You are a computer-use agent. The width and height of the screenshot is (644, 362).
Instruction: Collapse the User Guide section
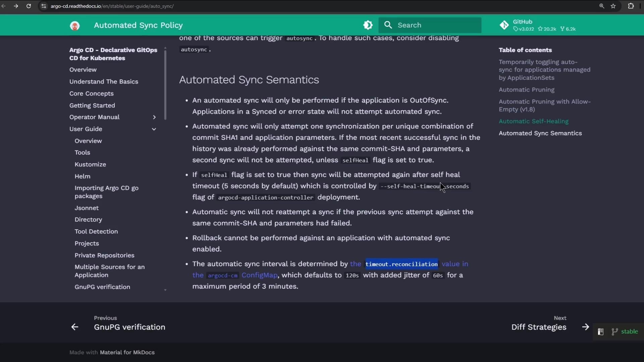(x=154, y=129)
